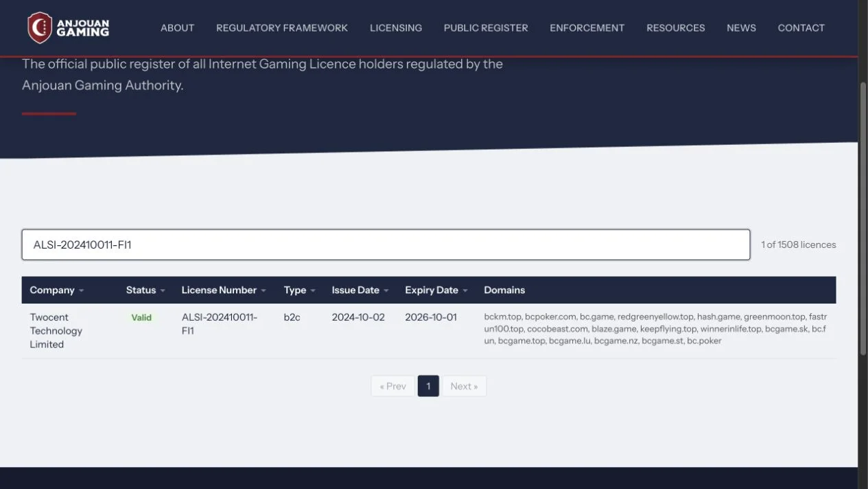
Task: Select page 1 in pagination
Action: pyautogui.click(x=428, y=386)
